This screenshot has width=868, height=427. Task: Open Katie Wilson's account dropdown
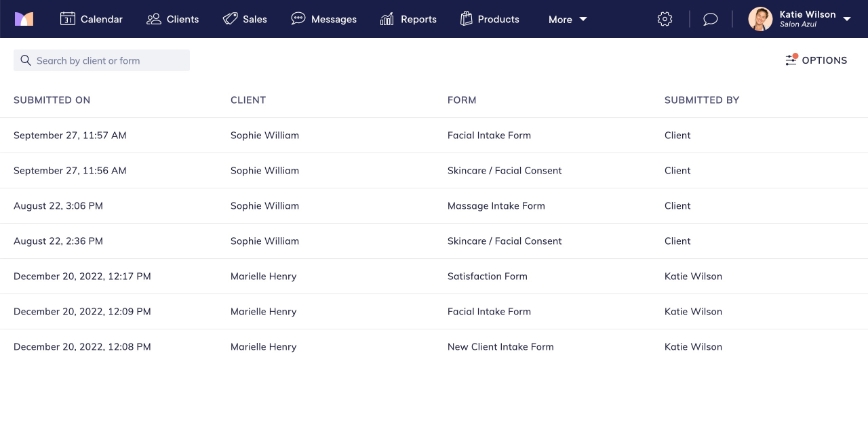(800, 19)
